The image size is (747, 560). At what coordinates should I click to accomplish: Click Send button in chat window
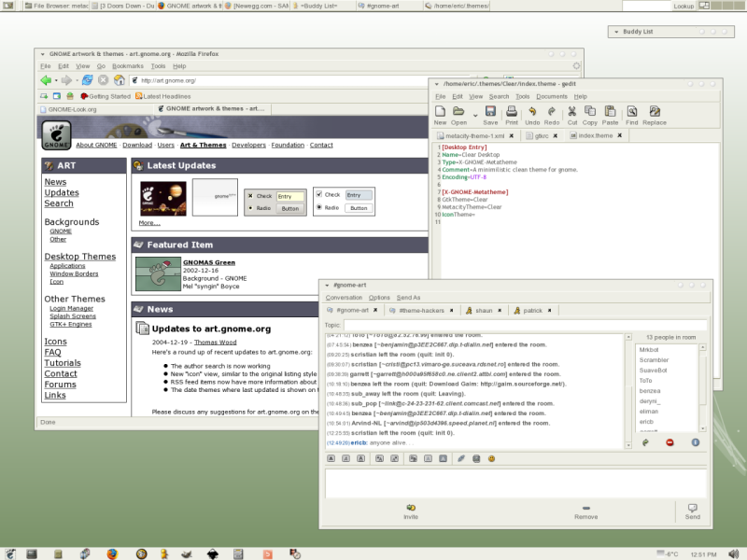coord(693,511)
